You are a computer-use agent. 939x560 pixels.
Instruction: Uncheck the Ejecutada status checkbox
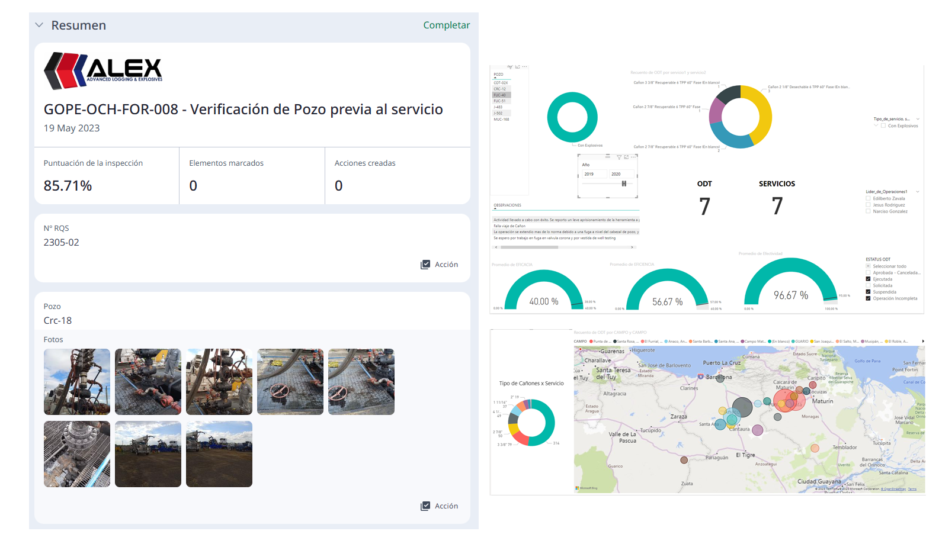pos(869,279)
